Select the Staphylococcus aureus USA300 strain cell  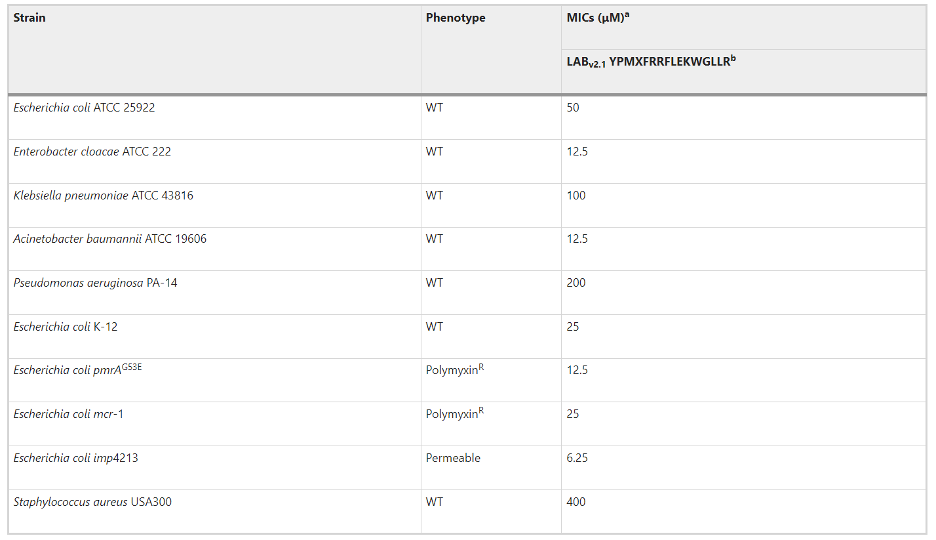coord(92,502)
